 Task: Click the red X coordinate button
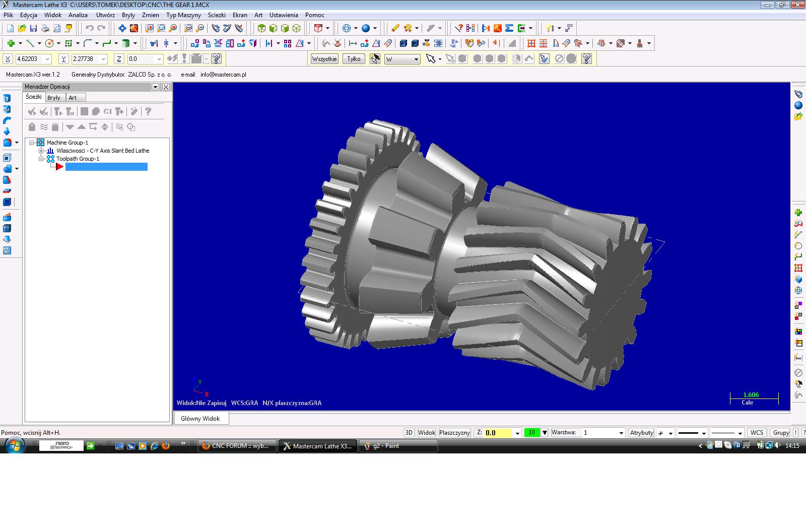click(x=8, y=59)
